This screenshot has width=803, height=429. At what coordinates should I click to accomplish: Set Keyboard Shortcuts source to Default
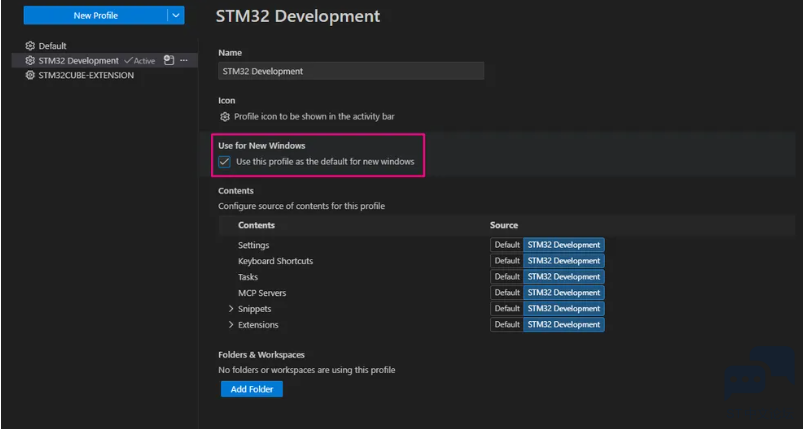507,261
